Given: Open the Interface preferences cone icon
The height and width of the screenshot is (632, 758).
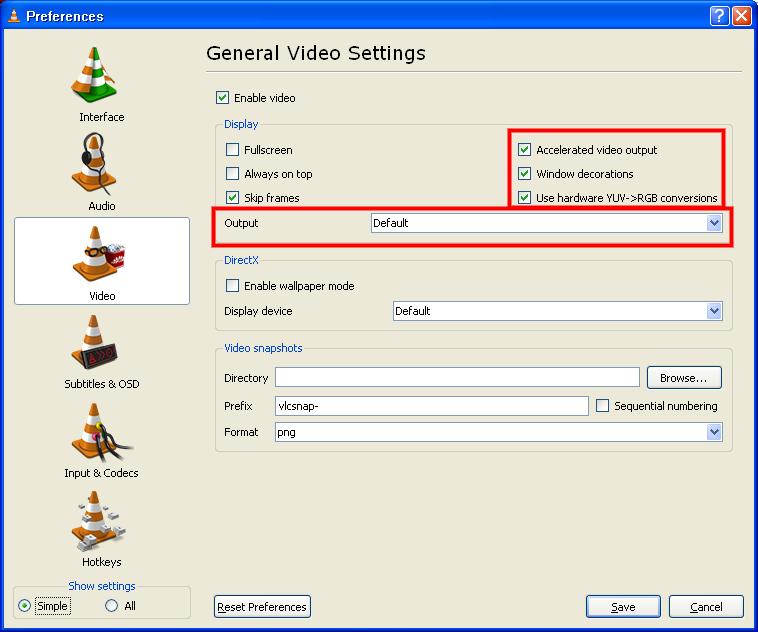Looking at the screenshot, I should (94, 75).
